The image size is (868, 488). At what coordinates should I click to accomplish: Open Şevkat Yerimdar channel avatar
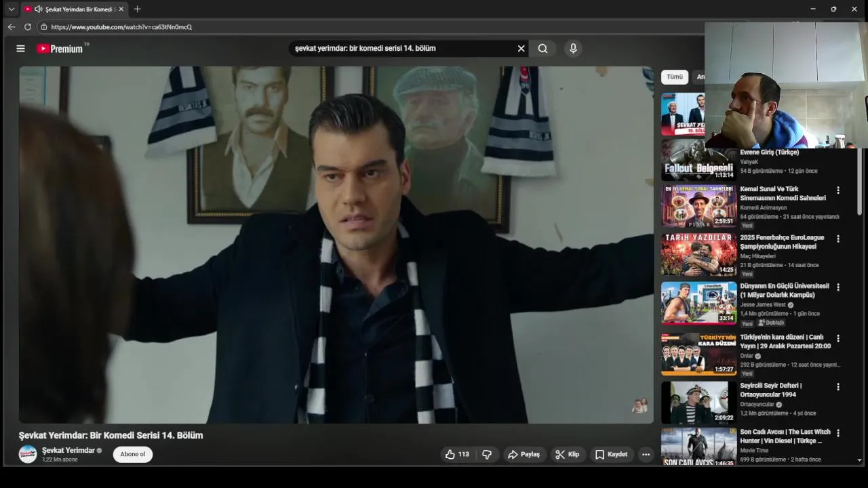pyautogui.click(x=28, y=454)
